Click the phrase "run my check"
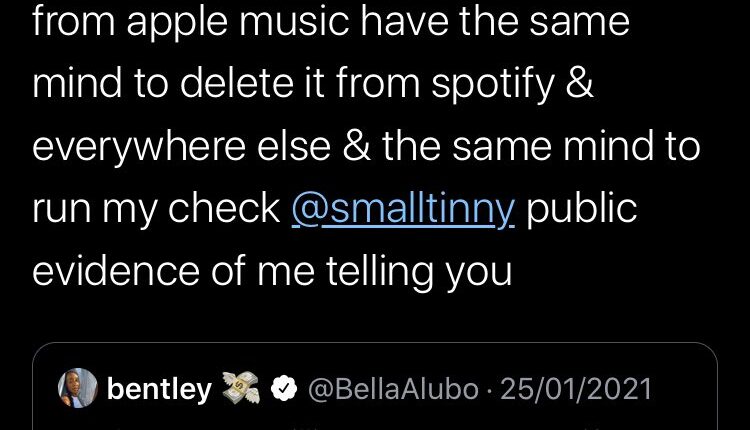The image size is (750, 430). 155,209
